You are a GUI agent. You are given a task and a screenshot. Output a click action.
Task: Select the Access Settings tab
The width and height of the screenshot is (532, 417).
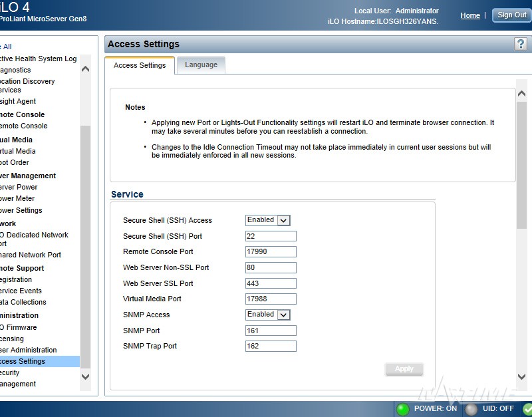click(140, 65)
